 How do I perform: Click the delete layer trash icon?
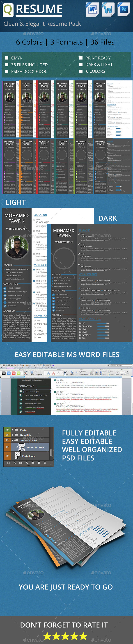[x=45, y=463]
